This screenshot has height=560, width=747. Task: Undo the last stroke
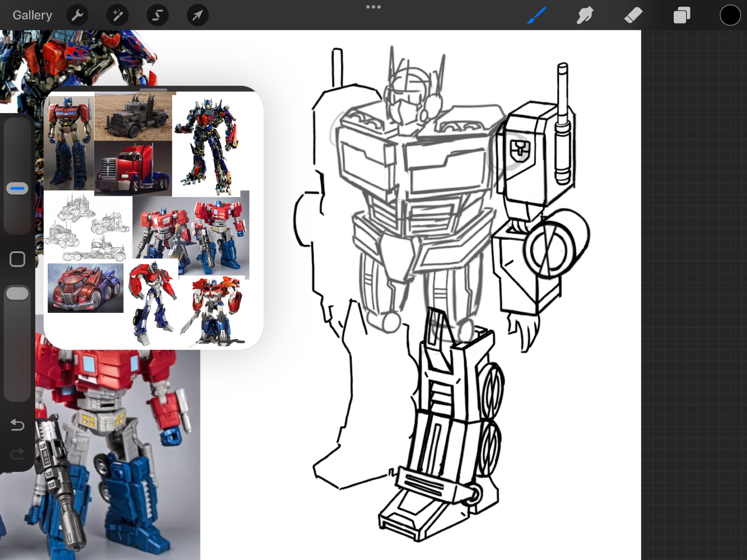click(17, 425)
